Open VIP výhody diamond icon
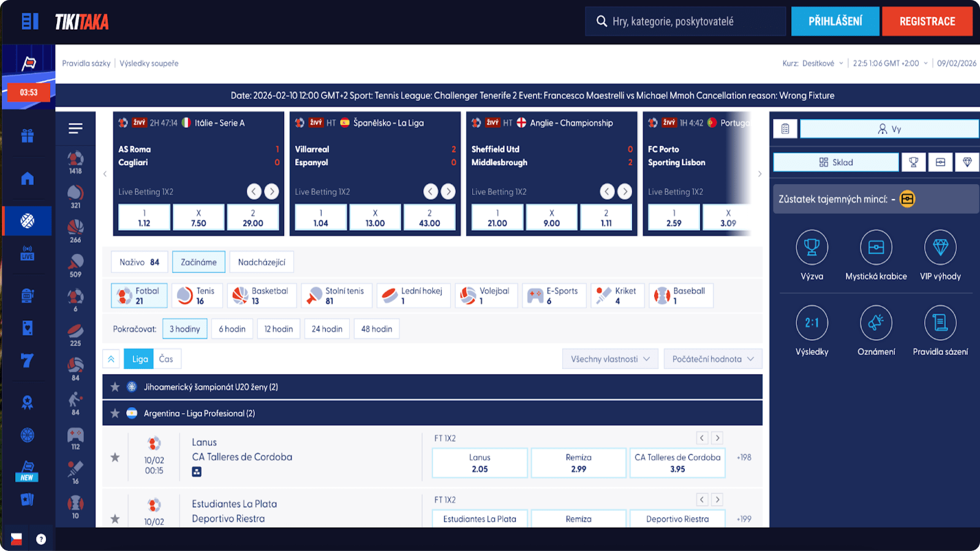Screen dimensions: 980x551 tap(940, 247)
